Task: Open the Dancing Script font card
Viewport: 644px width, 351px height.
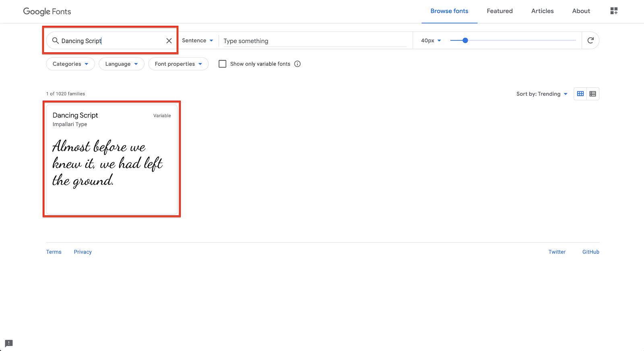Action: pyautogui.click(x=111, y=159)
